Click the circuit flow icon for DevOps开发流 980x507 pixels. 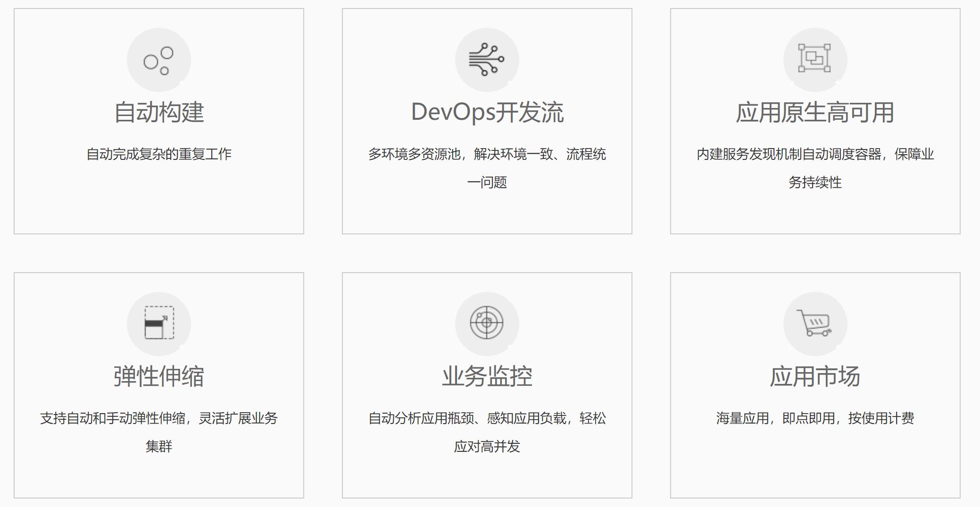coord(487,60)
